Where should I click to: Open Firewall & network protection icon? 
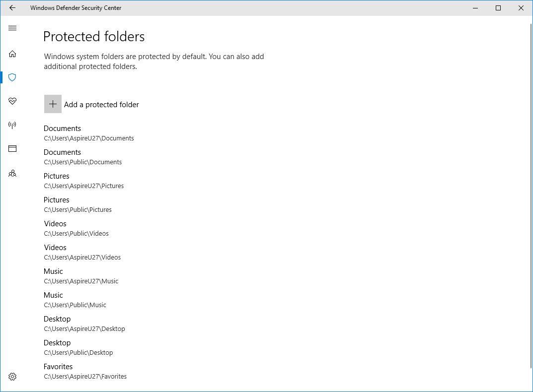12,125
